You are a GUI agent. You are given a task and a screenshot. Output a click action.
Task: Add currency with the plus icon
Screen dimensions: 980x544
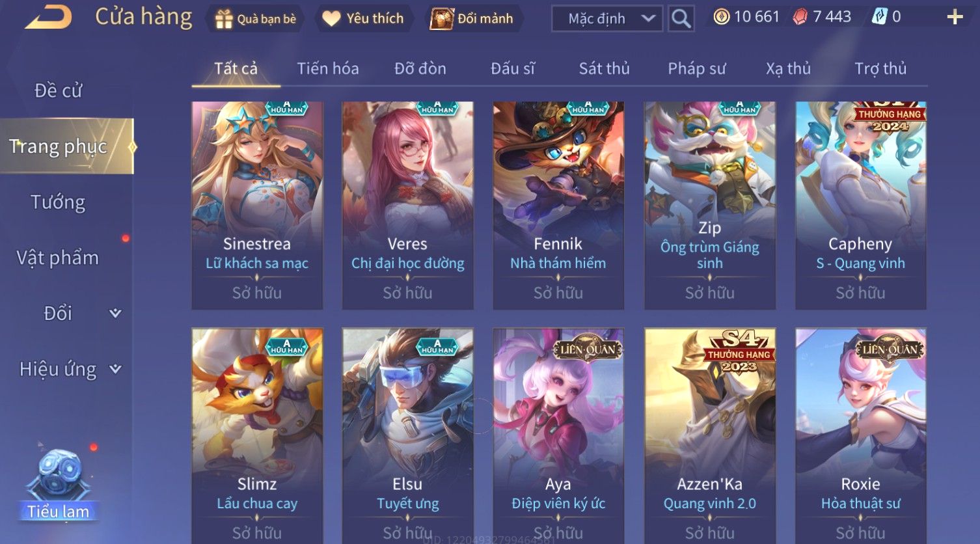955,18
